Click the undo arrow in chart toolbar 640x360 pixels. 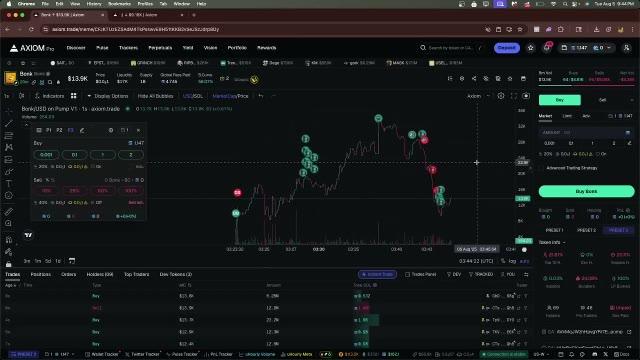[x=261, y=96]
